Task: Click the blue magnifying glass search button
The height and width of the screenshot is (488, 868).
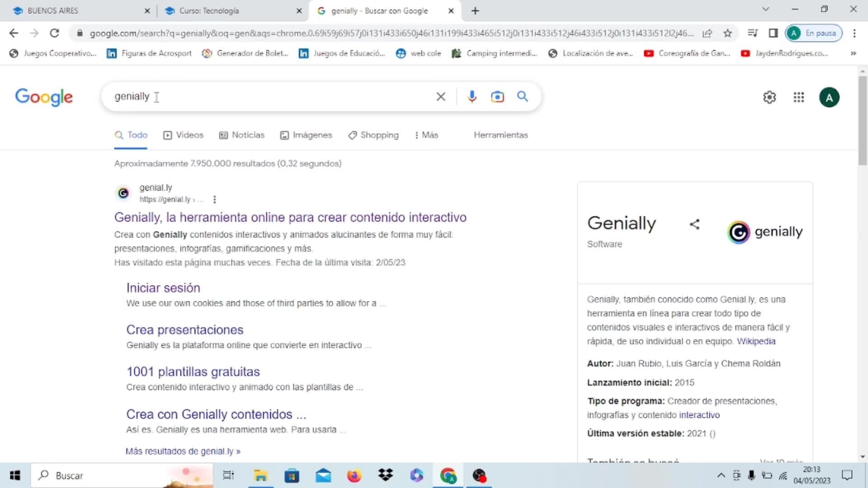Action: [523, 96]
